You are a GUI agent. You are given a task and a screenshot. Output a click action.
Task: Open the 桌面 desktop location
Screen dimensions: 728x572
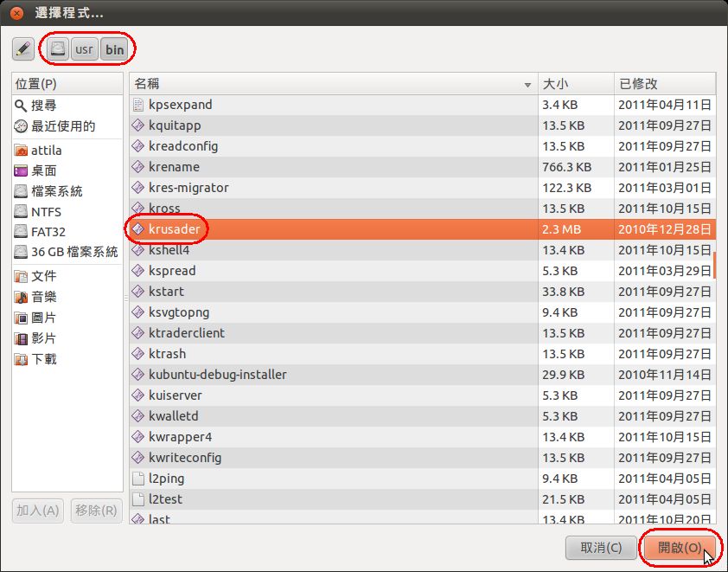[x=67, y=170]
